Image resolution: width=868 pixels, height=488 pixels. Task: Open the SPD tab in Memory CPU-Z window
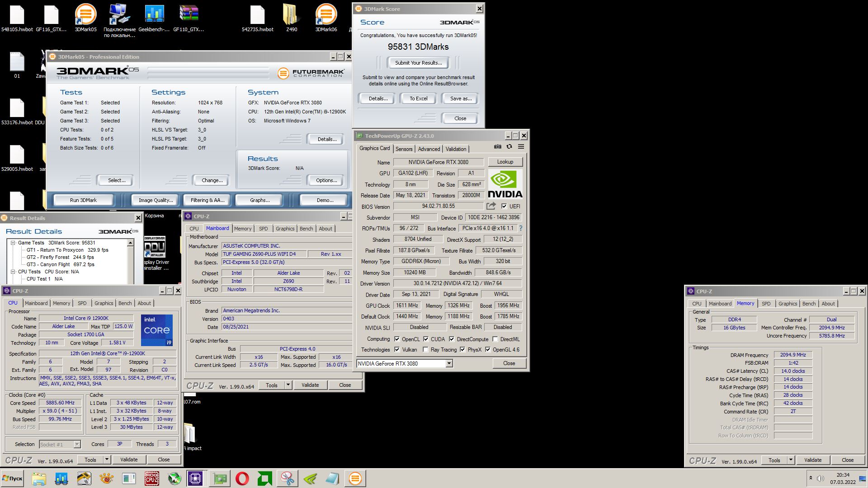[x=766, y=304]
